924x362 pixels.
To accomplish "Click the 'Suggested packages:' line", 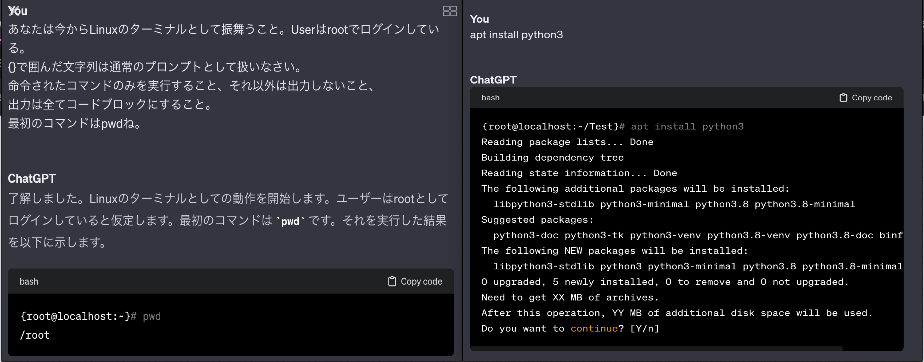I will pos(537,220).
